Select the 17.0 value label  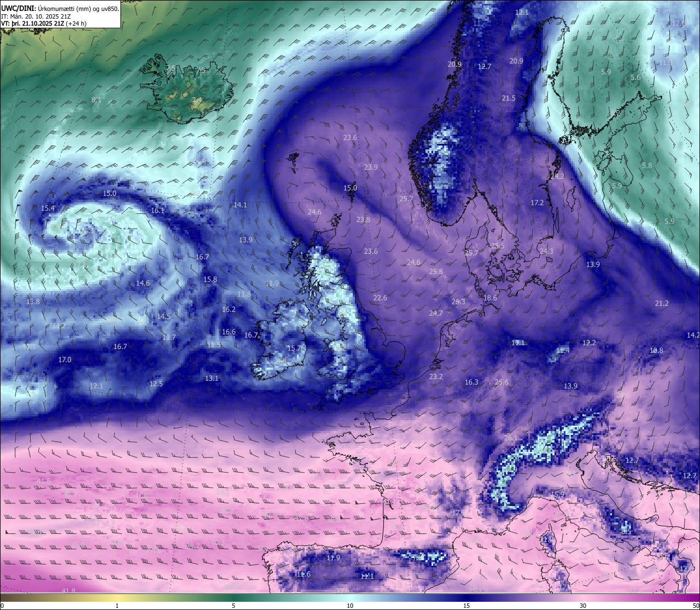click(x=65, y=359)
